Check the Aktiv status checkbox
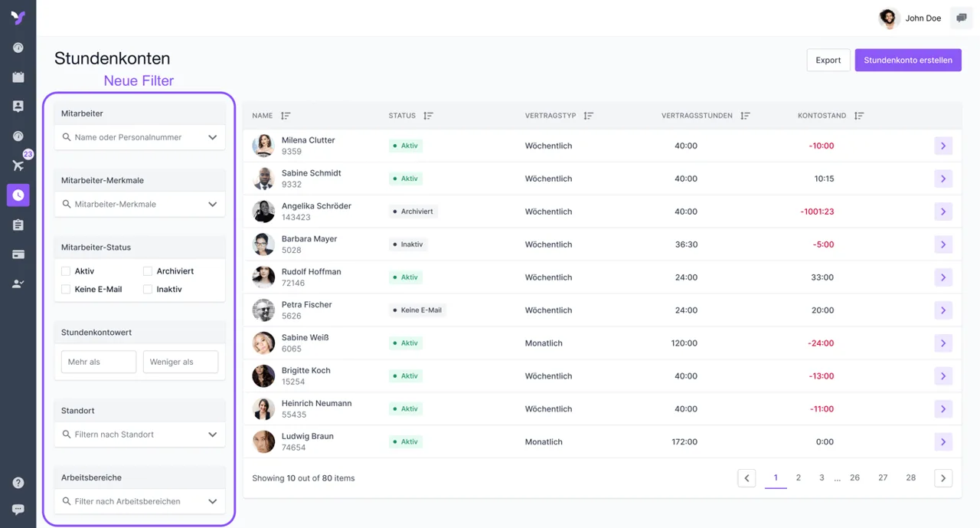 (66, 271)
